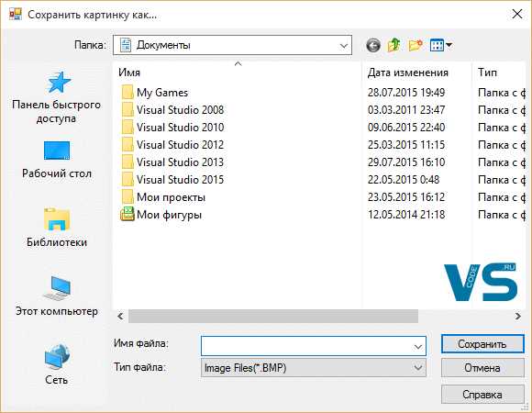Create a new folder with toolbar icon

416,45
